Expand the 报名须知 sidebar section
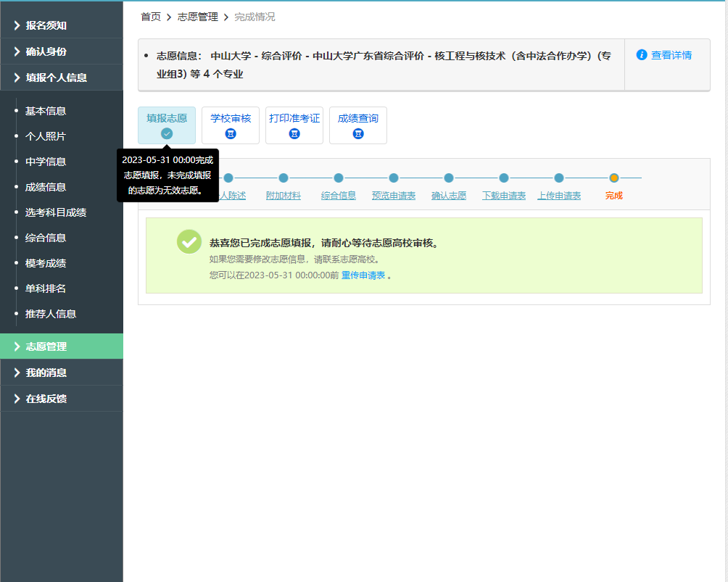Image resolution: width=728 pixels, height=582 pixels. (62, 25)
